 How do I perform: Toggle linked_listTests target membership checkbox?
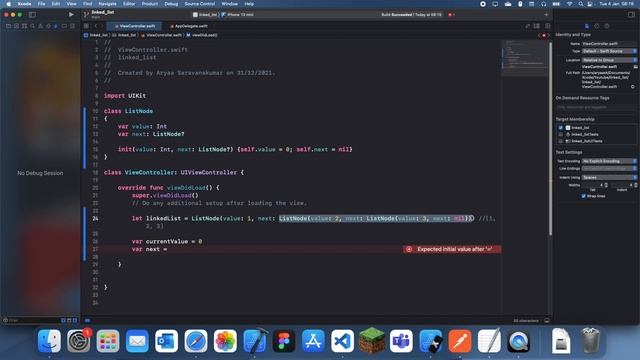coord(560,134)
